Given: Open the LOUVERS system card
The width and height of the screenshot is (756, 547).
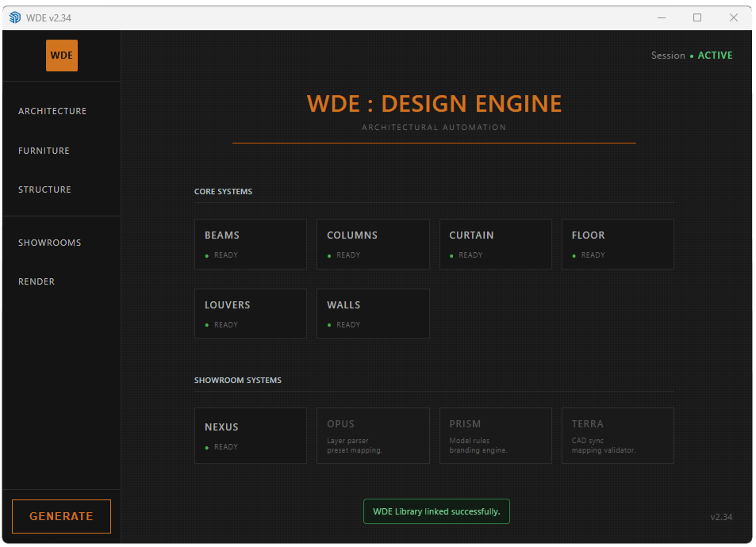Looking at the screenshot, I should 250,313.
